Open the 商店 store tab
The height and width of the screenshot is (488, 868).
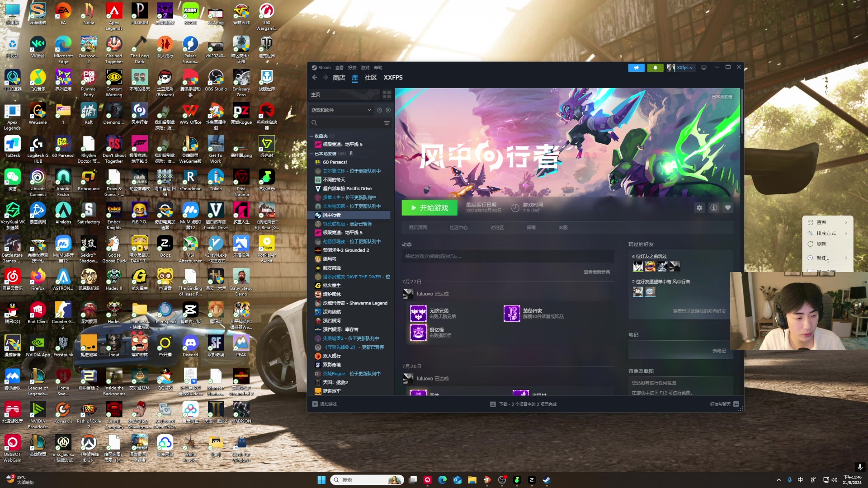(x=339, y=78)
